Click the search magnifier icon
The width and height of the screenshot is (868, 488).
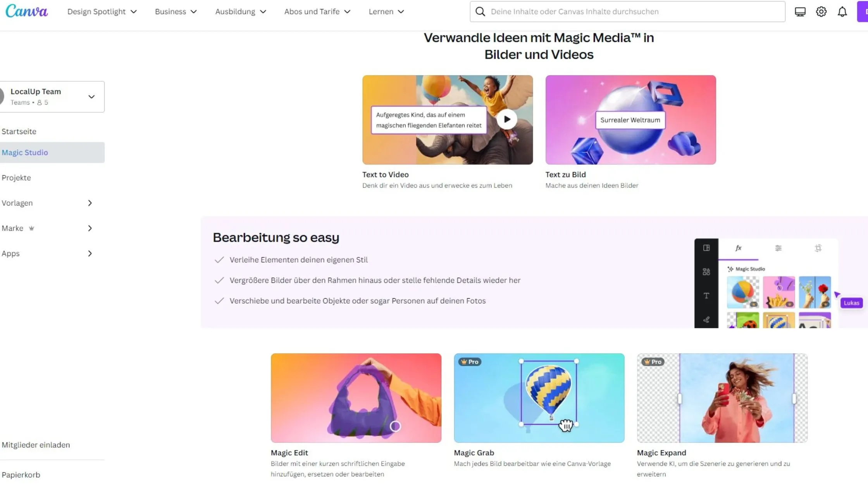[480, 12]
